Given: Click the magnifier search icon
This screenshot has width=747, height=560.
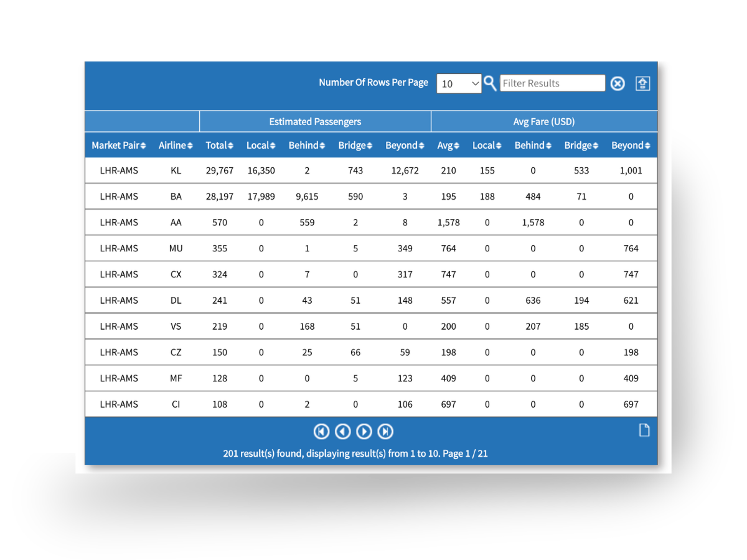Looking at the screenshot, I should click(x=490, y=83).
